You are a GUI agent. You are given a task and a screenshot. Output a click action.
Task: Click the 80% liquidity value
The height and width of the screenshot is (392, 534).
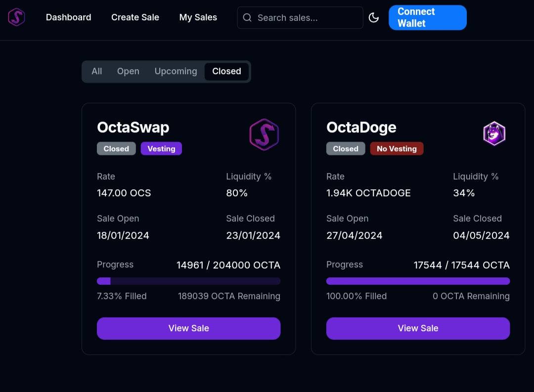(x=237, y=193)
